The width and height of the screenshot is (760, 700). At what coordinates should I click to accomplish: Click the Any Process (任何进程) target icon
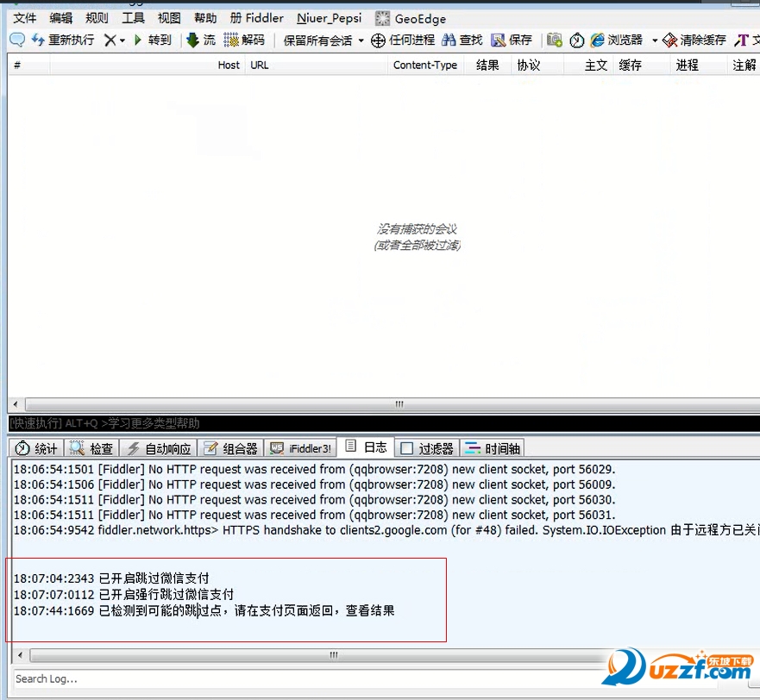[x=402, y=40]
